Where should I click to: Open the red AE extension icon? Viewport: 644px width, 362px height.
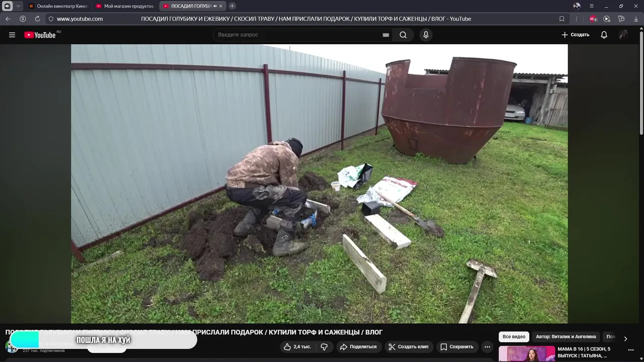point(593,19)
